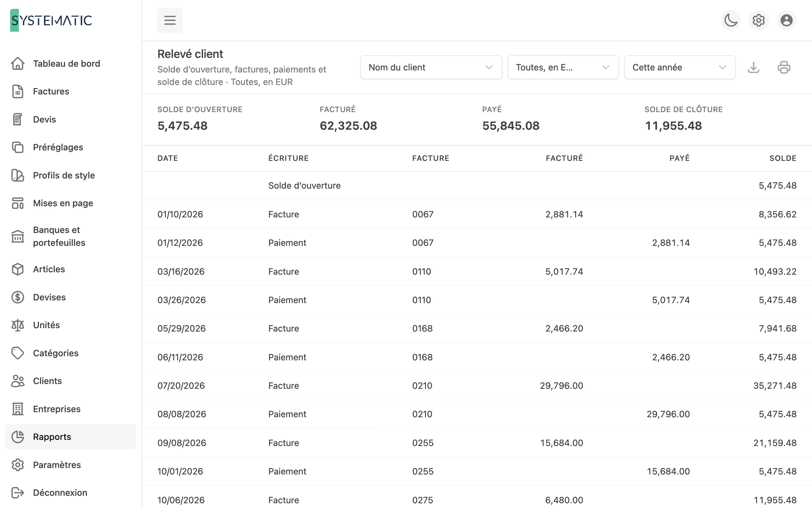812x508 pixels.
Task: Open Catégories tag icon
Action: point(18,353)
